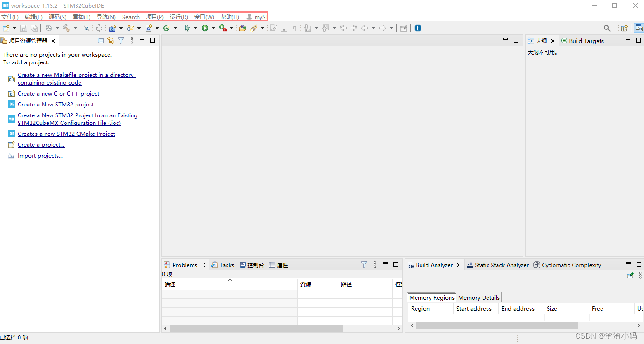Toggle Skip All Breakpoints
Image resolution: width=644 pixels, height=344 pixels.
pos(86,28)
